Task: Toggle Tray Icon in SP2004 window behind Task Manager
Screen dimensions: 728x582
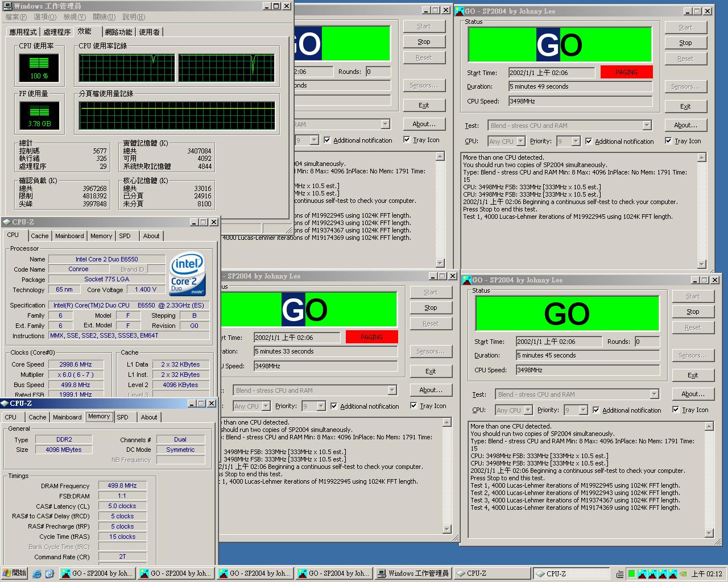Action: pyautogui.click(x=407, y=139)
